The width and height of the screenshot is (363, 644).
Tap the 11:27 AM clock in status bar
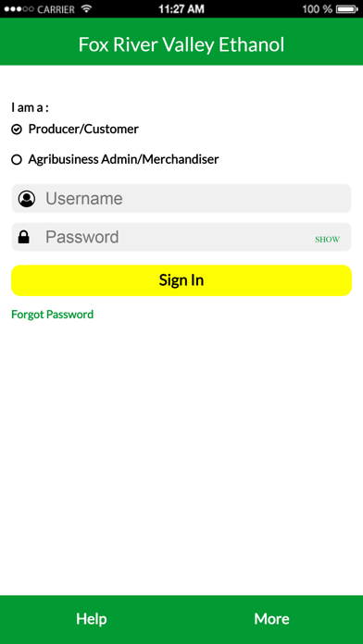[x=181, y=9]
